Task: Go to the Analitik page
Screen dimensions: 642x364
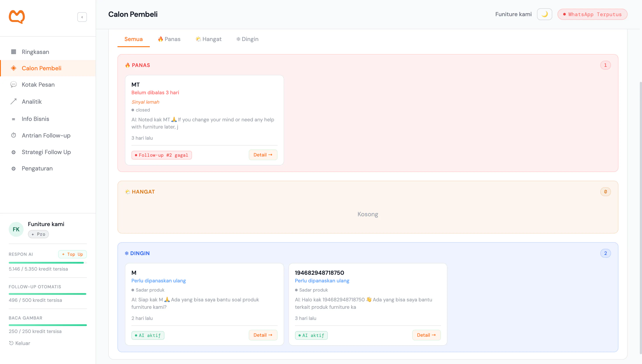Action: tap(48, 101)
